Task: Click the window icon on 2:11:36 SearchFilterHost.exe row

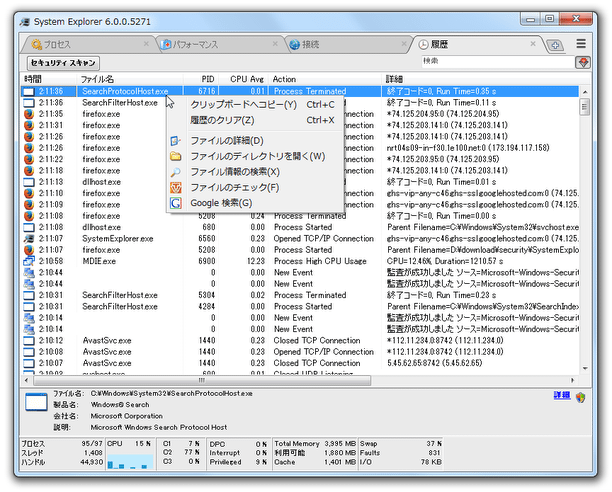Action: click(x=29, y=103)
